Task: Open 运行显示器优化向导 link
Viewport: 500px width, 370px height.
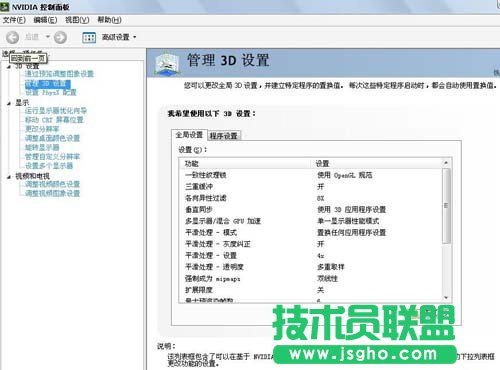Action: 56,110
